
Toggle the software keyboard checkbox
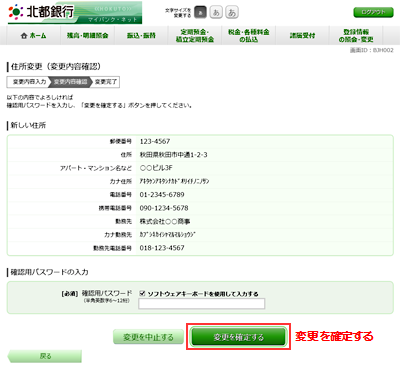[142, 294]
